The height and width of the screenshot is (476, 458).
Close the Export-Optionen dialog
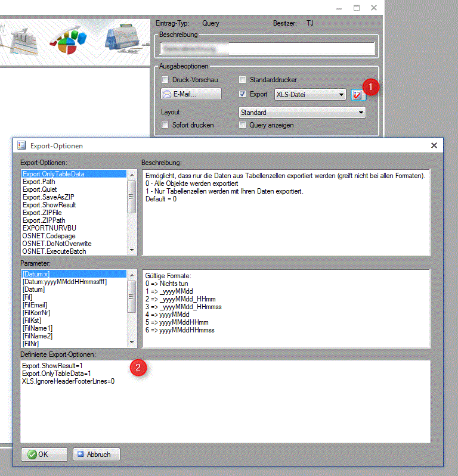(x=434, y=145)
